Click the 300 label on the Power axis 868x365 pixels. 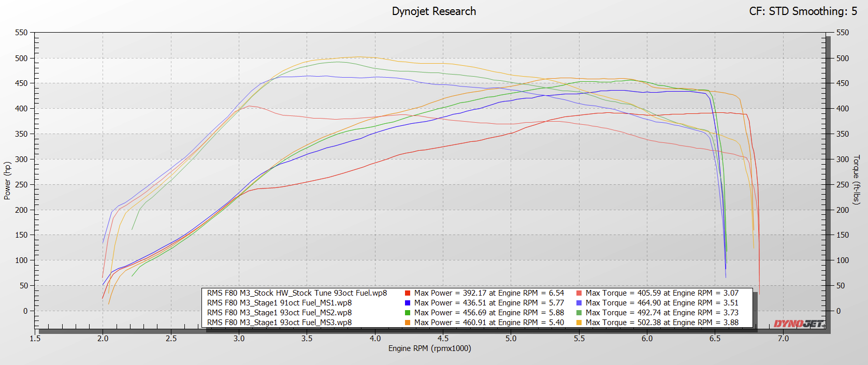click(21, 159)
